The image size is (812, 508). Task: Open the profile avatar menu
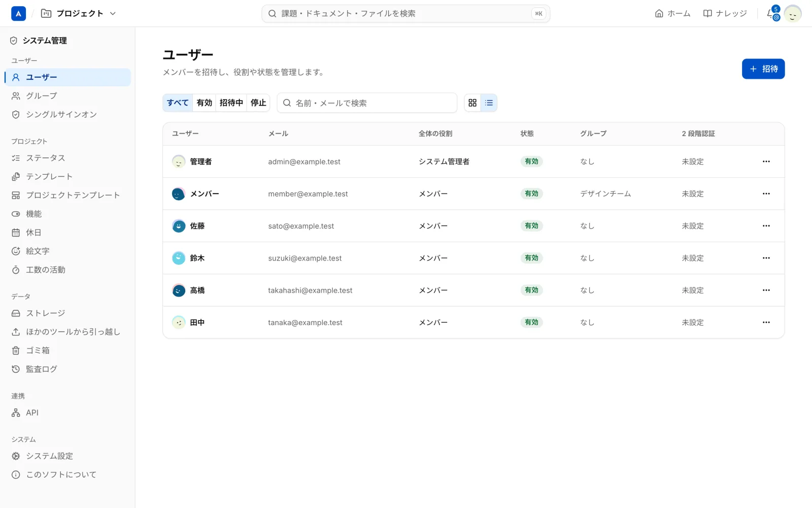coord(793,14)
